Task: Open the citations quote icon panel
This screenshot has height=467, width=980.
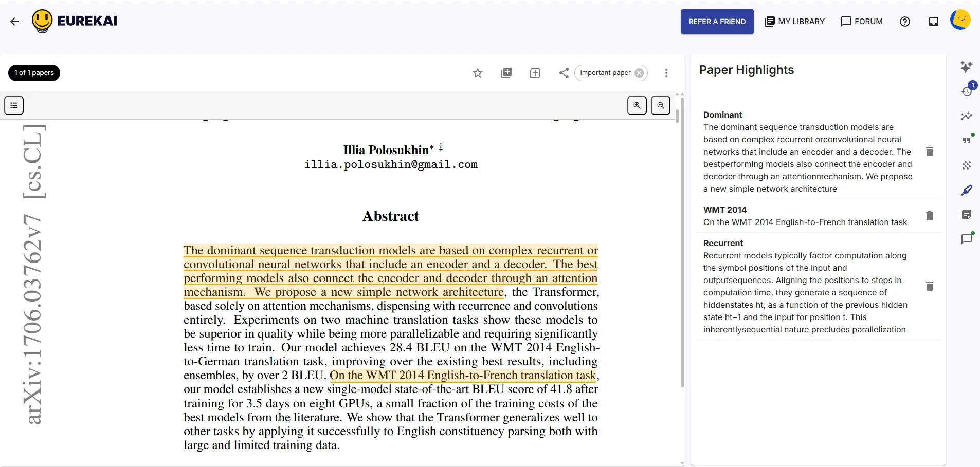Action: click(967, 140)
